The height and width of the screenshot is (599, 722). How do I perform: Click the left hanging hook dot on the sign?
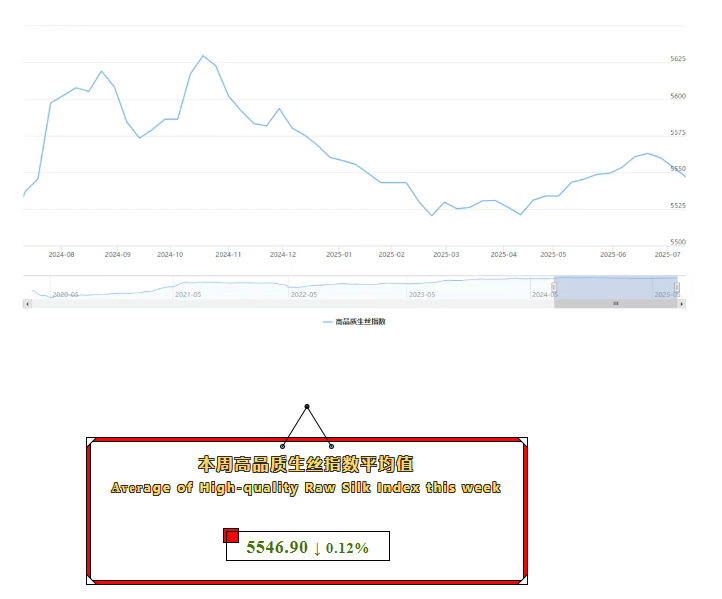[283, 446]
